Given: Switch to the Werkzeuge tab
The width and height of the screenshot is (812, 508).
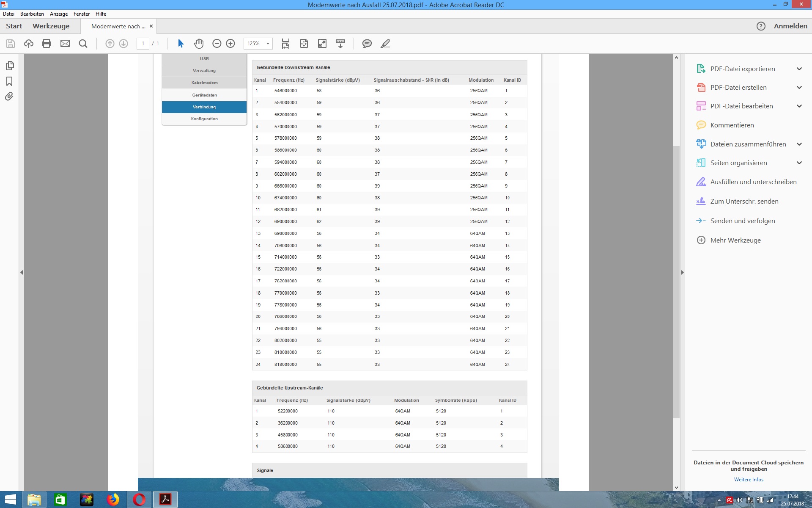Looking at the screenshot, I should [x=51, y=26].
